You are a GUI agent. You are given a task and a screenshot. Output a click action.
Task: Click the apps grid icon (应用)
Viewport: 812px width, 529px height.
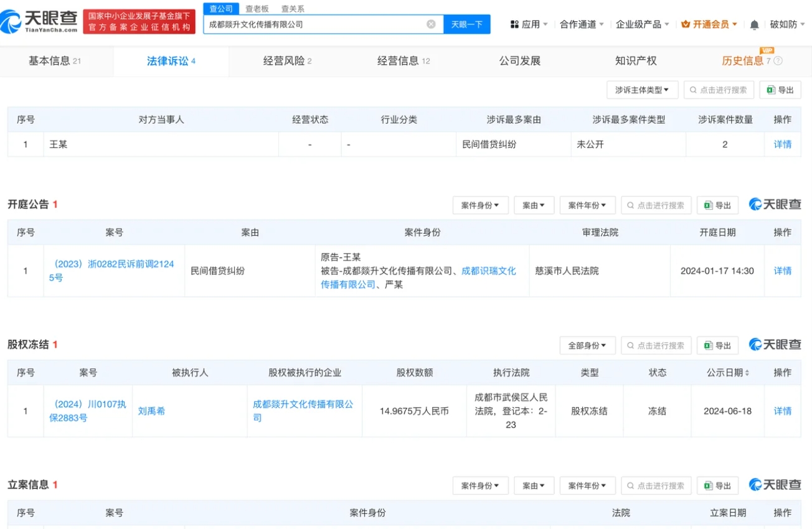[514, 24]
